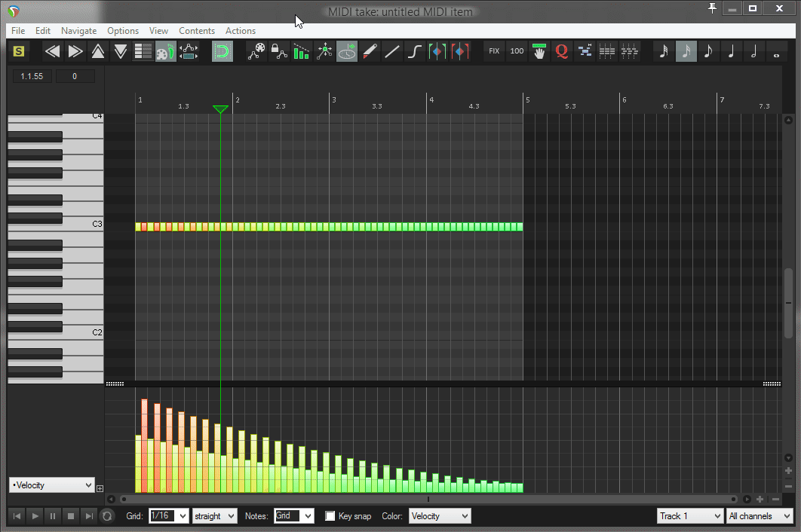
Task: Click the add CC lane plus icon
Action: tap(100, 488)
